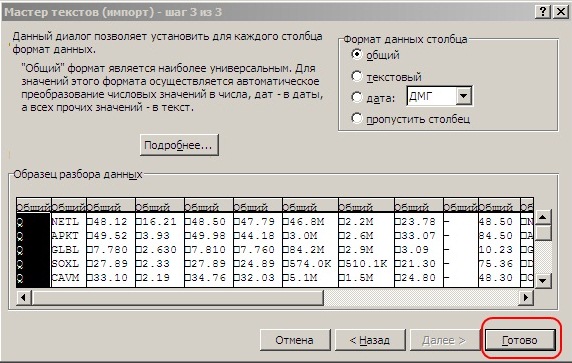572x363 pixels.
Task: Click the preview value '510.1K'
Action: coord(366,263)
